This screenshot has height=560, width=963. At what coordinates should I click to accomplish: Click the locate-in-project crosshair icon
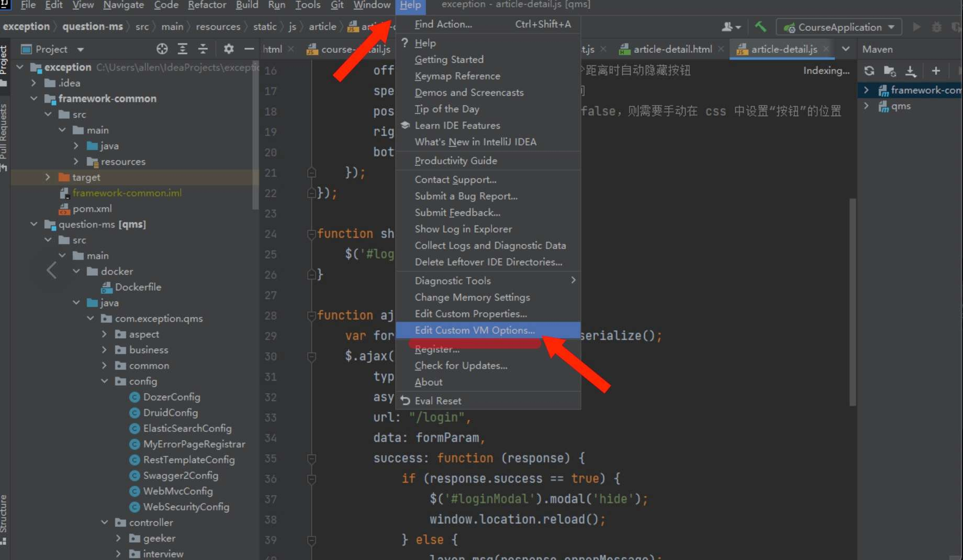(x=162, y=49)
